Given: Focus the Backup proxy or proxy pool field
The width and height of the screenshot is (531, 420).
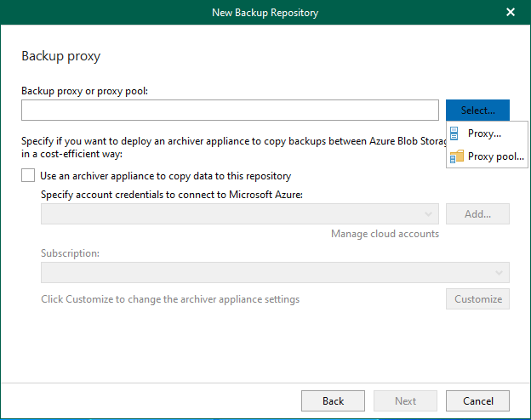Looking at the screenshot, I should tap(230, 111).
